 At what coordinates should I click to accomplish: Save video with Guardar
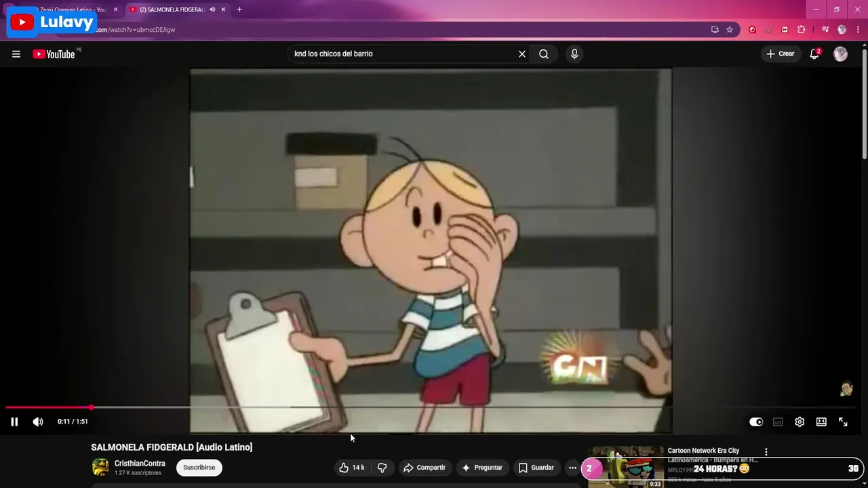click(x=536, y=468)
